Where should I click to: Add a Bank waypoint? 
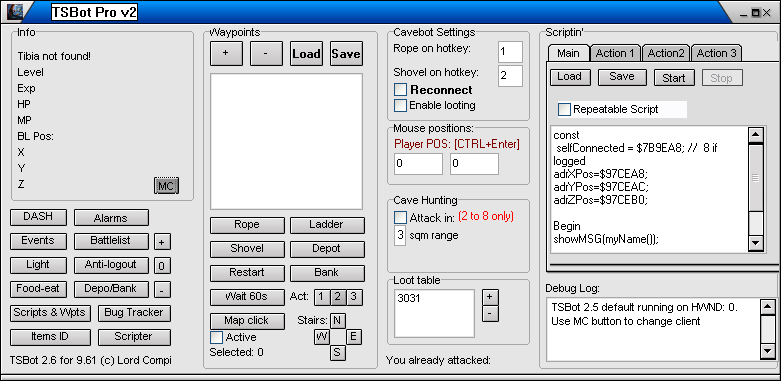(327, 273)
